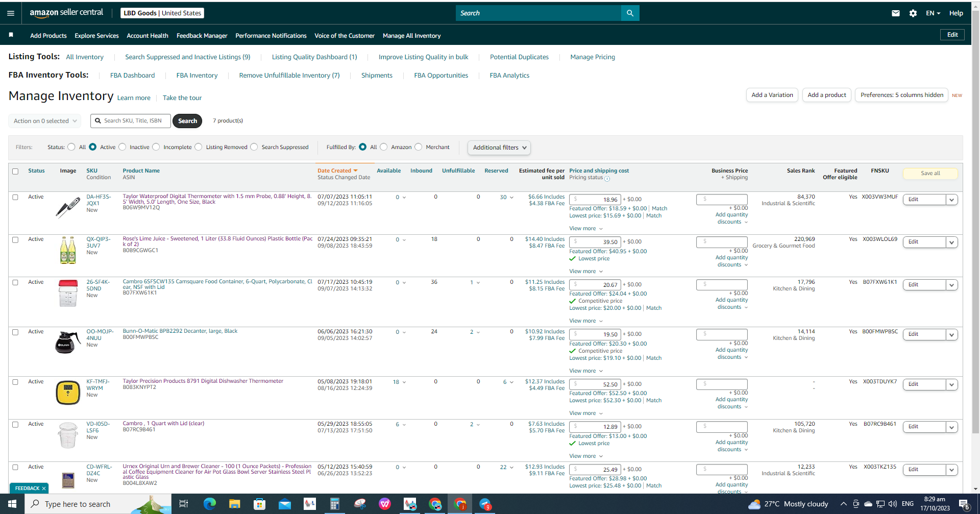Select the Taylor Waterproof Digital Thermometer row checkbox

pyautogui.click(x=15, y=197)
